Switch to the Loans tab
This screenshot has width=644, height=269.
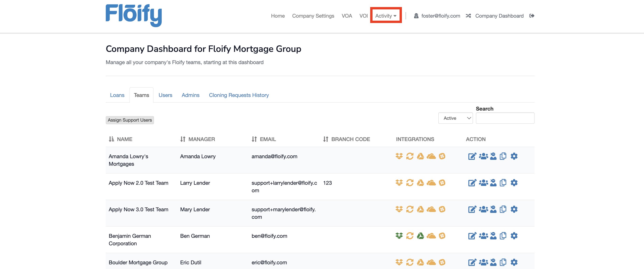pyautogui.click(x=117, y=95)
